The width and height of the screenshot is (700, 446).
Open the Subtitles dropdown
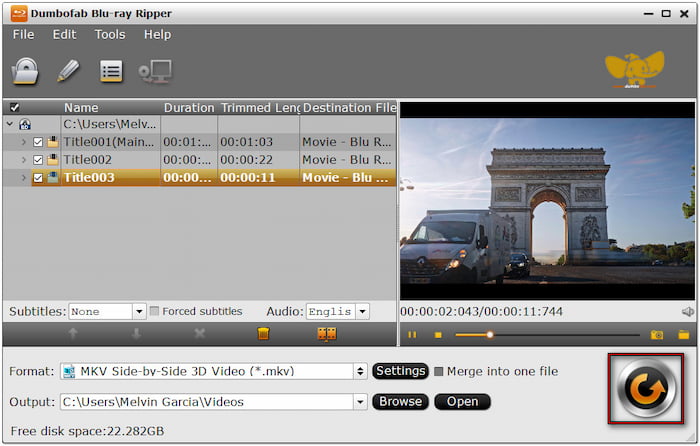pos(139,311)
